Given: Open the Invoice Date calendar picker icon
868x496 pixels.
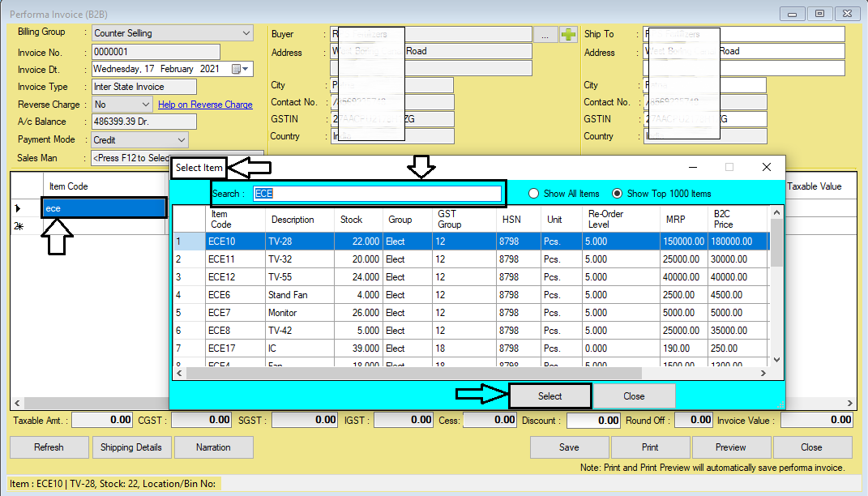Looking at the screenshot, I should tap(235, 69).
